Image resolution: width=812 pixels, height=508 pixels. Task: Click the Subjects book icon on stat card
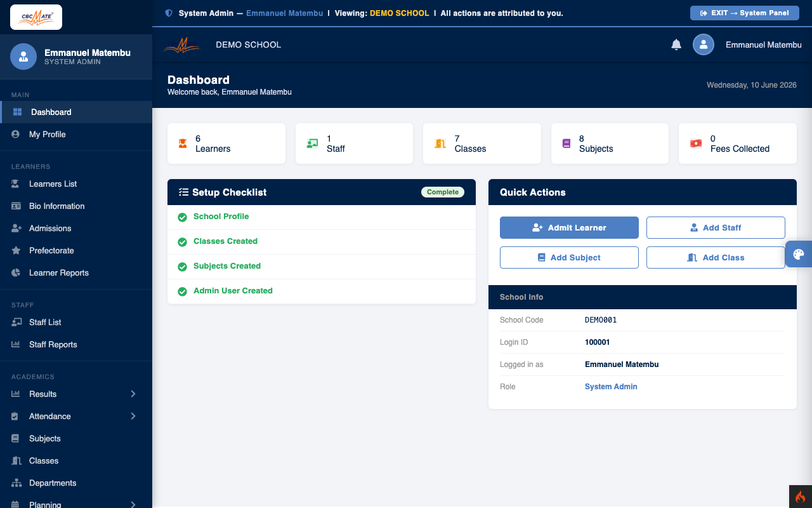click(566, 144)
